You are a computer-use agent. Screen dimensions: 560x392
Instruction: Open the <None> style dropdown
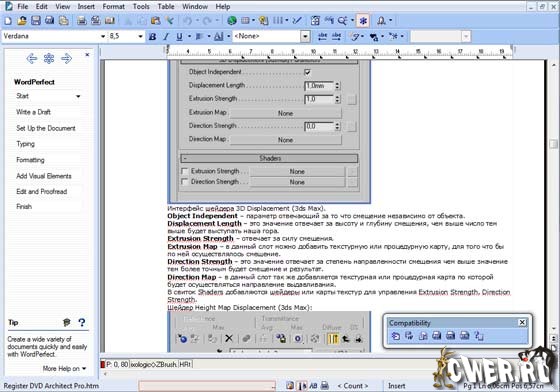click(x=305, y=36)
